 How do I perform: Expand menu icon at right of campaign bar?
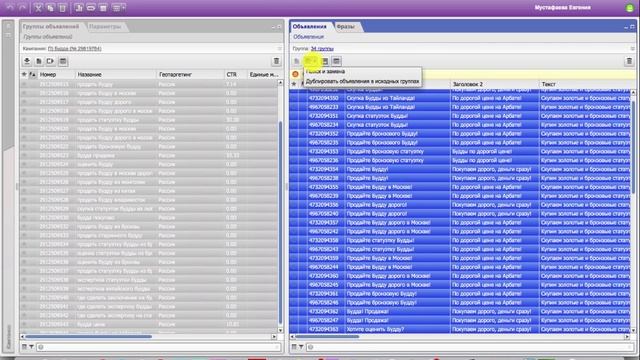coord(280,49)
